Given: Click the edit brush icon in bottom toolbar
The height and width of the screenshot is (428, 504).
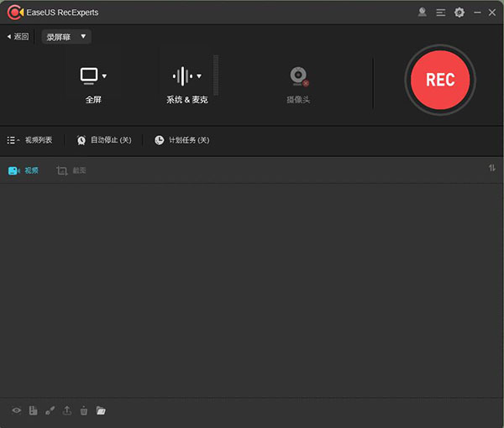Looking at the screenshot, I should point(50,410).
